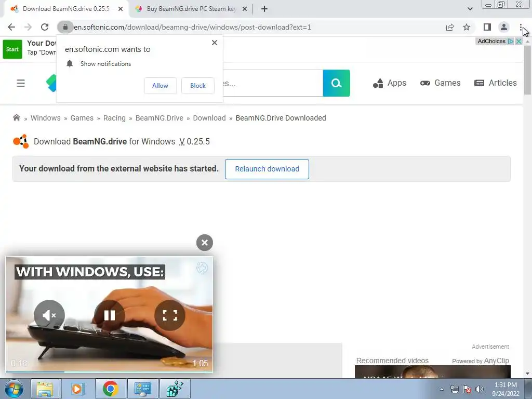Go to Softonic home via breadcrumb icon
This screenshot has height=399, width=532.
[16, 118]
